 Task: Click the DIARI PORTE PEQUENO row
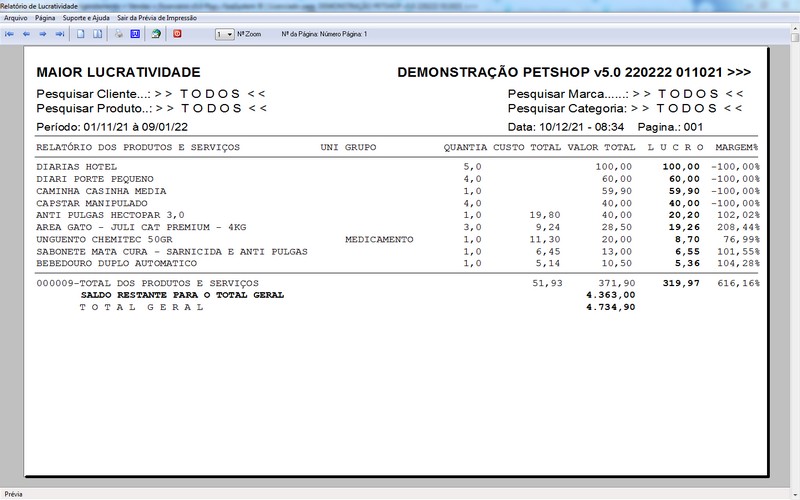pos(95,179)
